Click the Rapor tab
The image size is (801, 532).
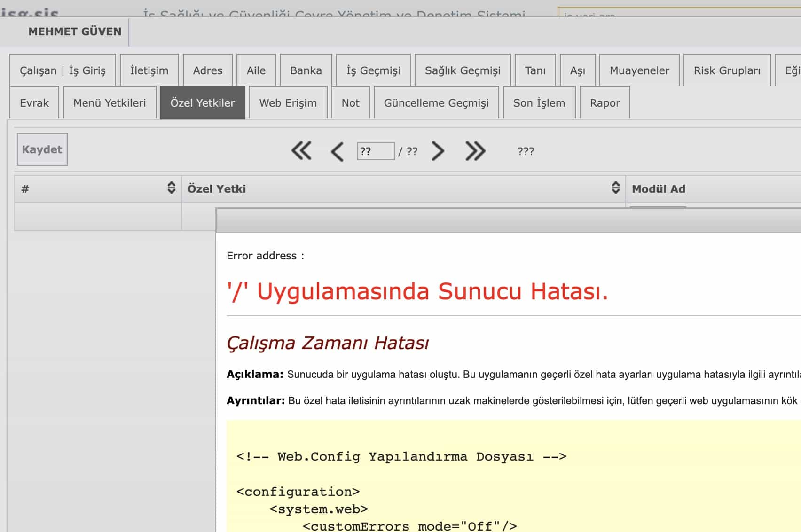click(x=605, y=103)
